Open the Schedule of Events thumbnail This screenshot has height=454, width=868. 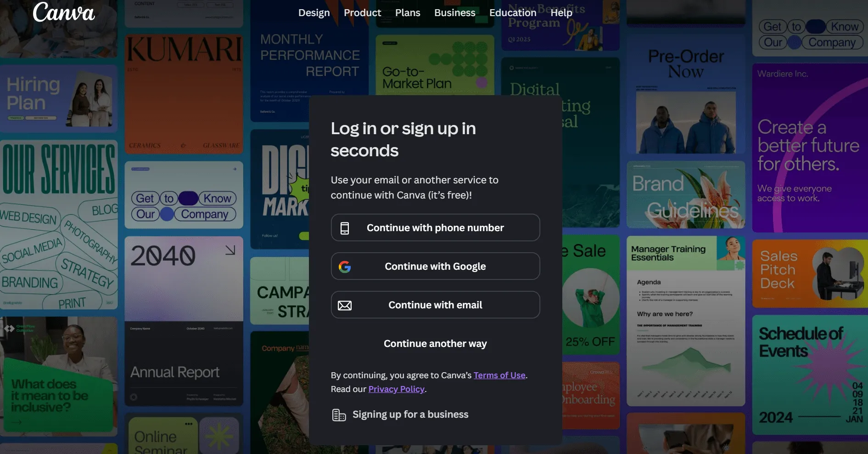810,375
